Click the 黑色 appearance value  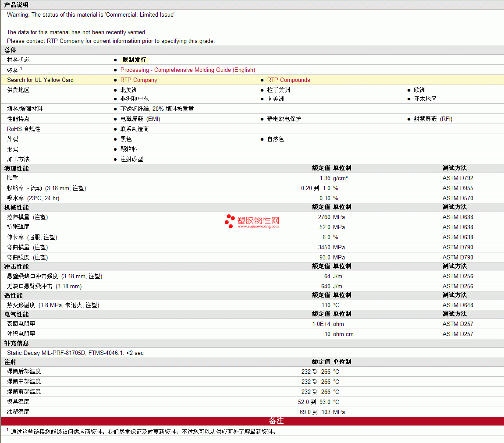click(126, 139)
